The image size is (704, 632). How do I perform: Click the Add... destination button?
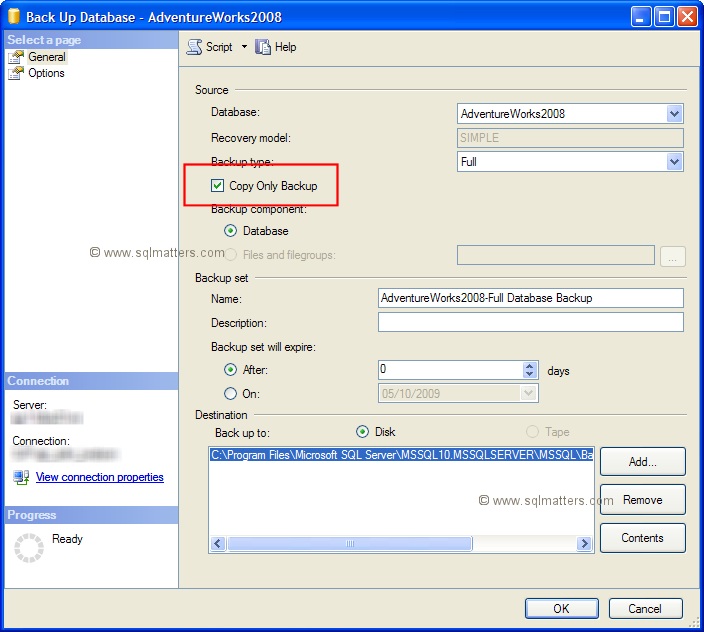(642, 461)
